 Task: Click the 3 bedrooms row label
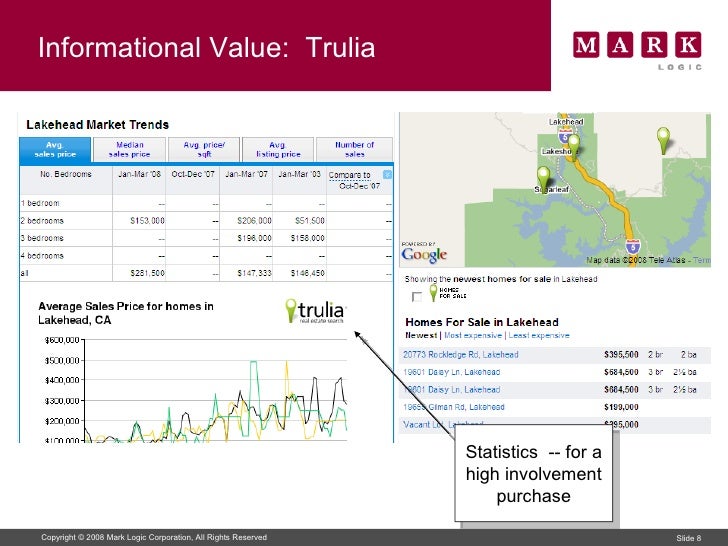click(42, 238)
